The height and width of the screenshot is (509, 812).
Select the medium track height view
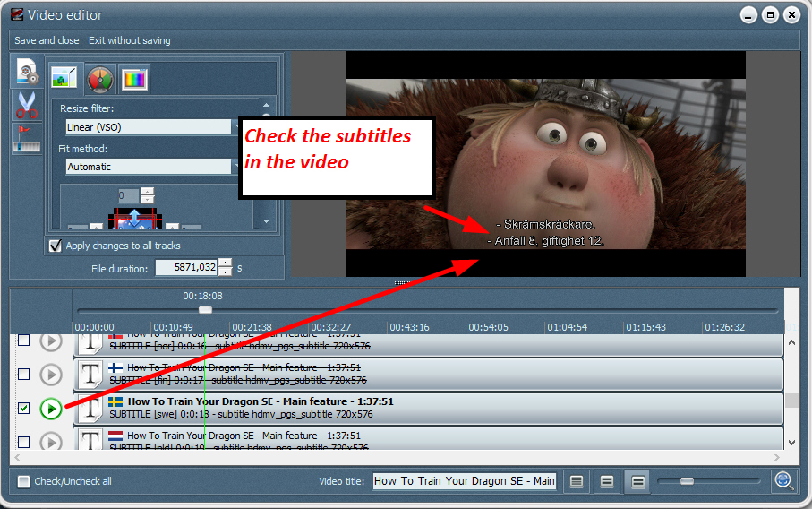click(x=607, y=481)
